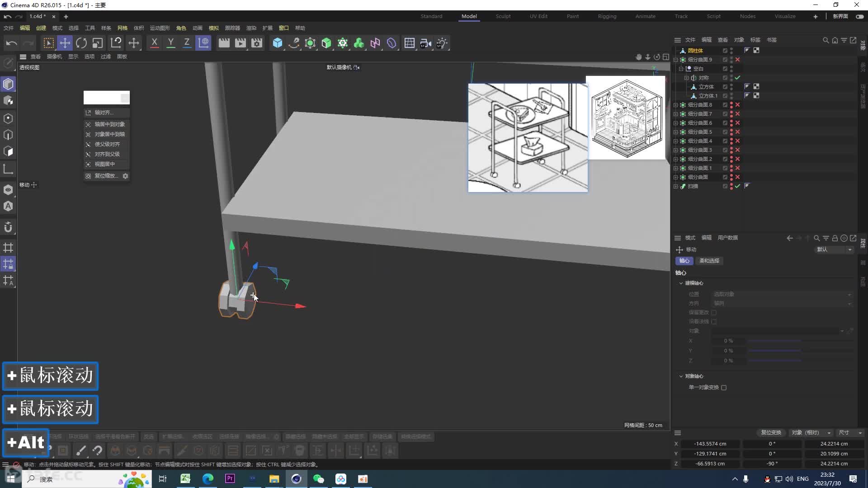Click the X position field -143.5574 cm

[x=710, y=444]
